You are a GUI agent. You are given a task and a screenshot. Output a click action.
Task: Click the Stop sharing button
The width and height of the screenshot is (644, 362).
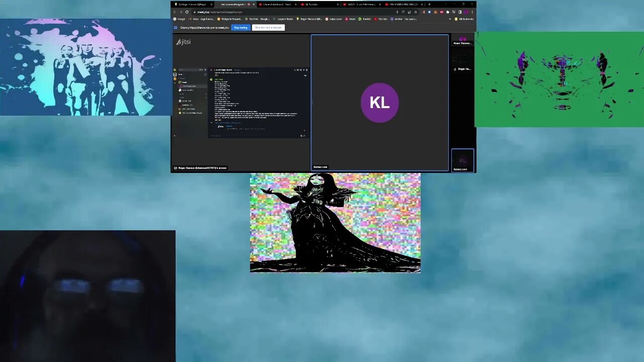coord(240,28)
